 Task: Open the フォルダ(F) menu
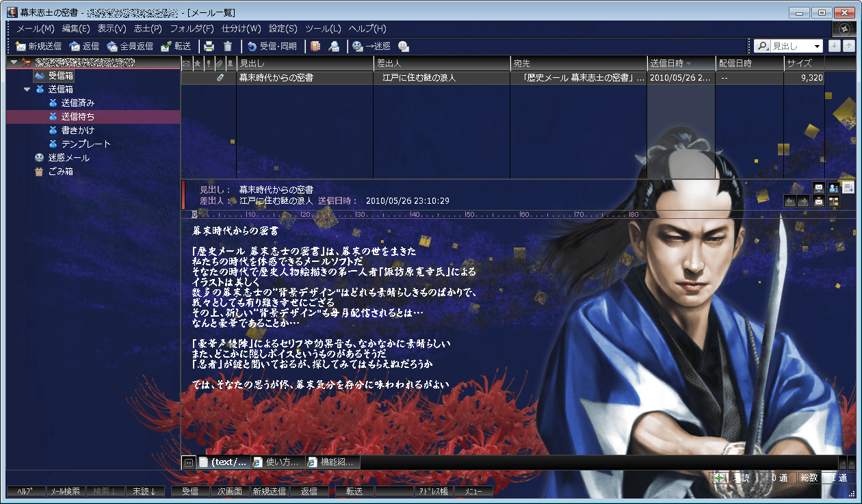(x=192, y=29)
